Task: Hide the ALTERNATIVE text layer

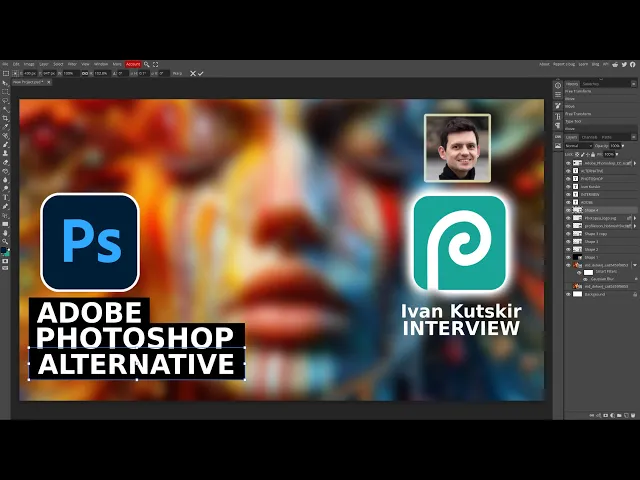Action: click(x=568, y=171)
